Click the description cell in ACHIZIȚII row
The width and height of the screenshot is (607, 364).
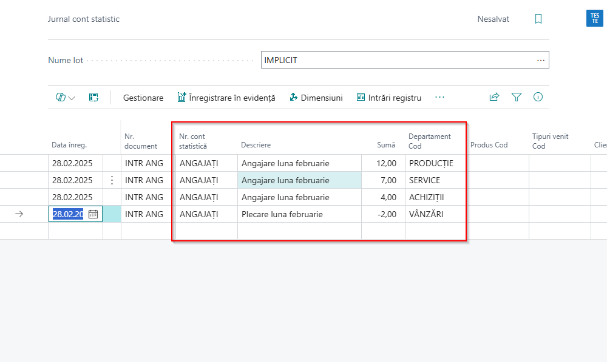pyautogui.click(x=300, y=197)
